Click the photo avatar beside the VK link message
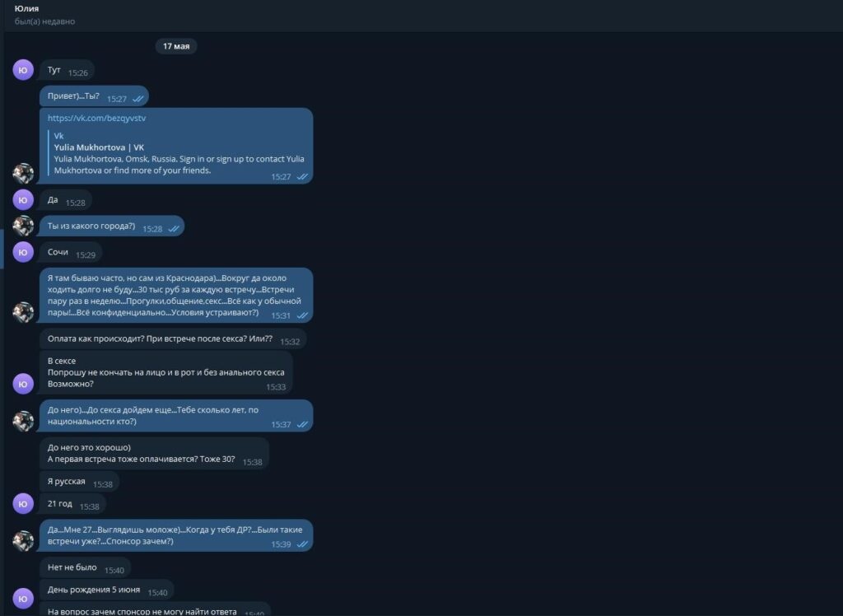 (x=23, y=174)
